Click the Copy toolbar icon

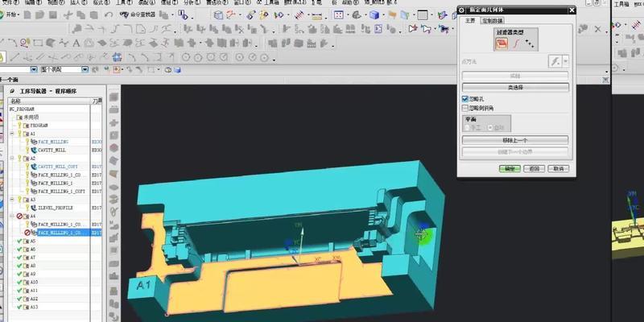81,15
